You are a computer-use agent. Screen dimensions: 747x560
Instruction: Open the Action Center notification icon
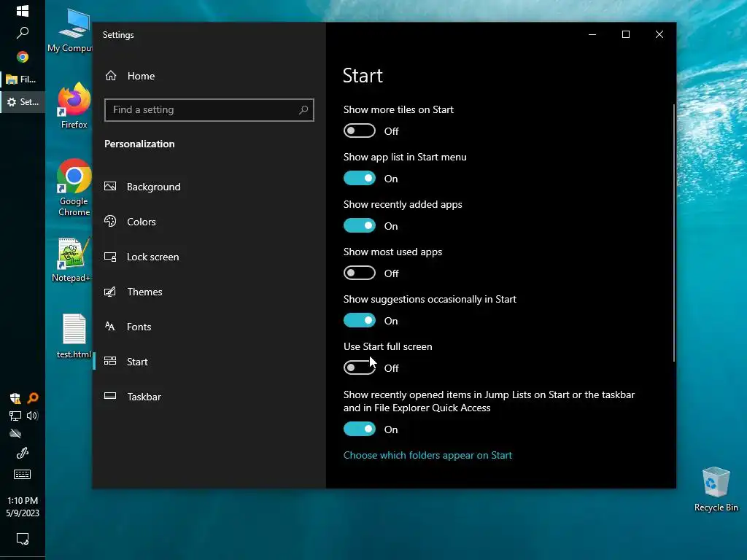23,539
